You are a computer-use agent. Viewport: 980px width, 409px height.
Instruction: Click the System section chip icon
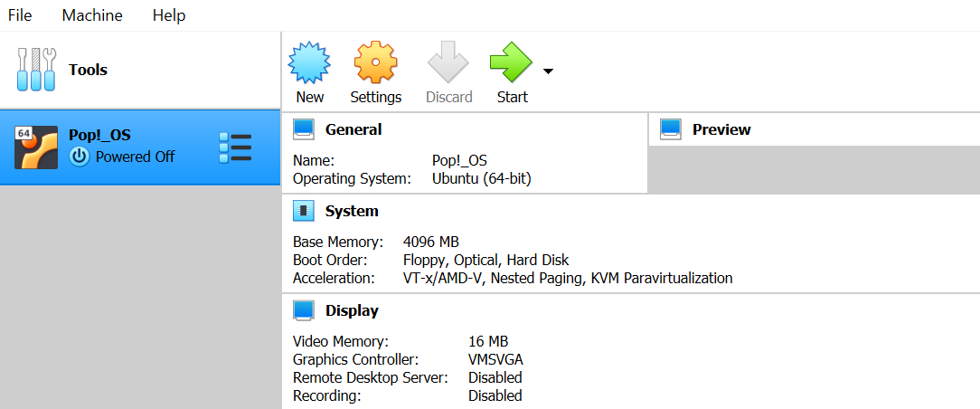coord(304,211)
